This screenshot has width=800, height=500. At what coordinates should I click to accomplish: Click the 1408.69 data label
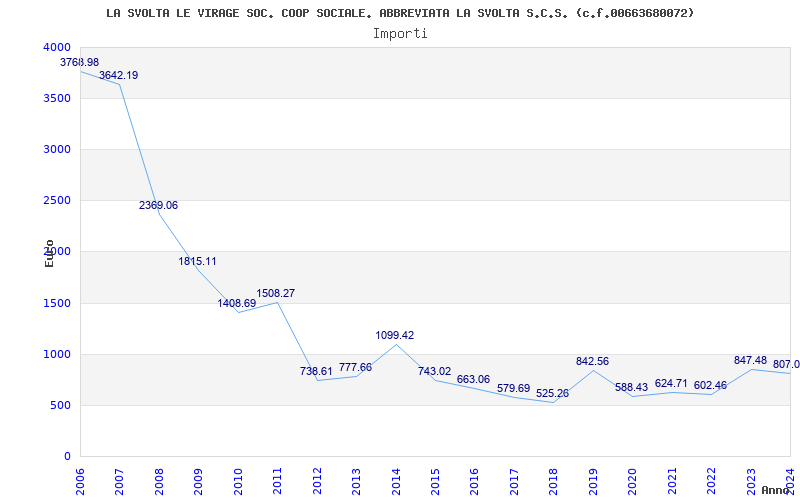pyautogui.click(x=237, y=304)
